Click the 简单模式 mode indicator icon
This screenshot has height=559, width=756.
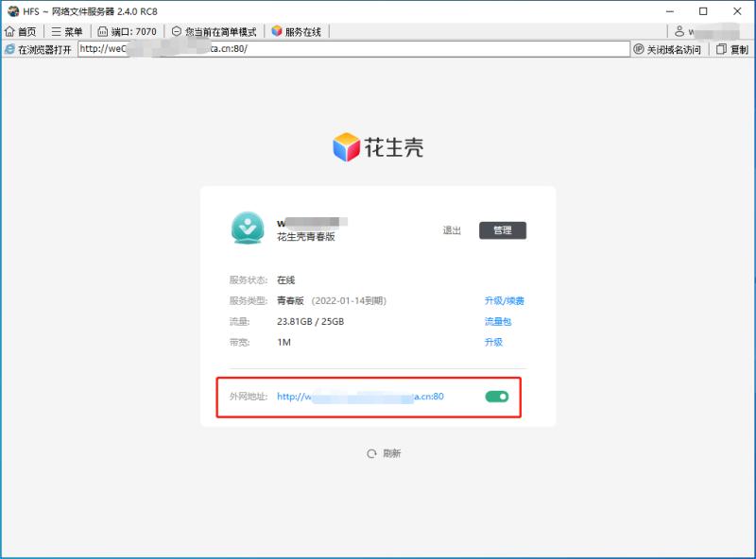[176, 29]
